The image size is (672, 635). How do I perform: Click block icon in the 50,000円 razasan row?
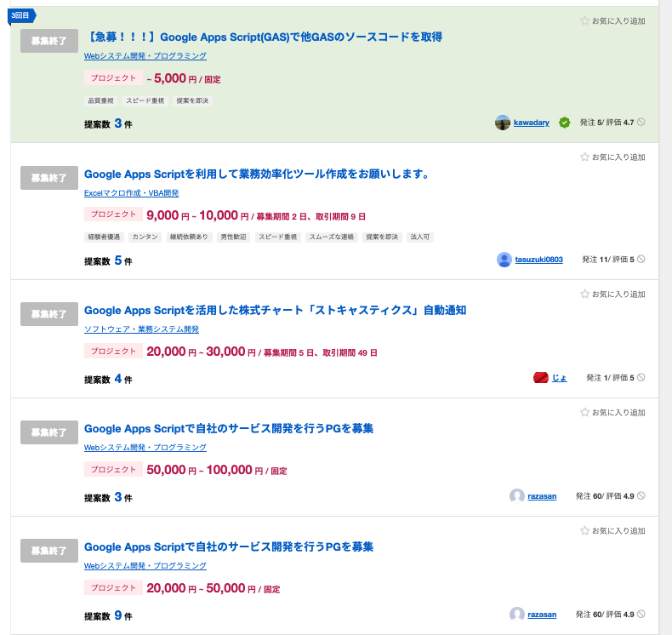pyautogui.click(x=641, y=495)
